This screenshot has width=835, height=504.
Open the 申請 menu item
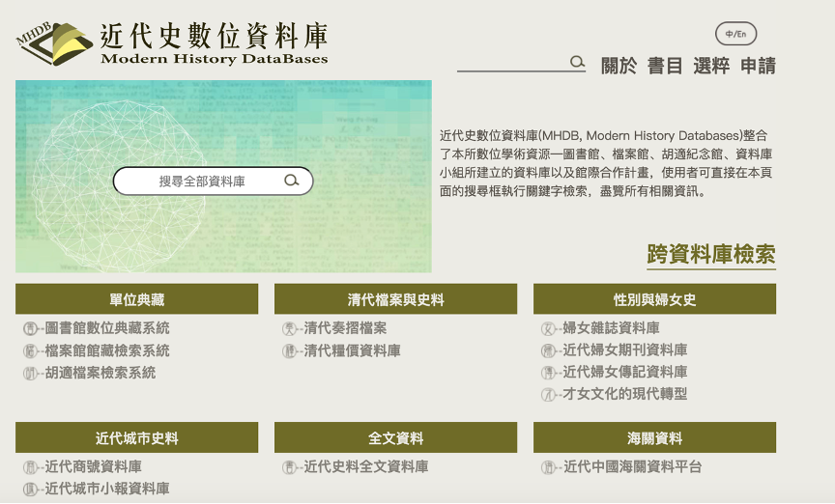click(x=758, y=66)
